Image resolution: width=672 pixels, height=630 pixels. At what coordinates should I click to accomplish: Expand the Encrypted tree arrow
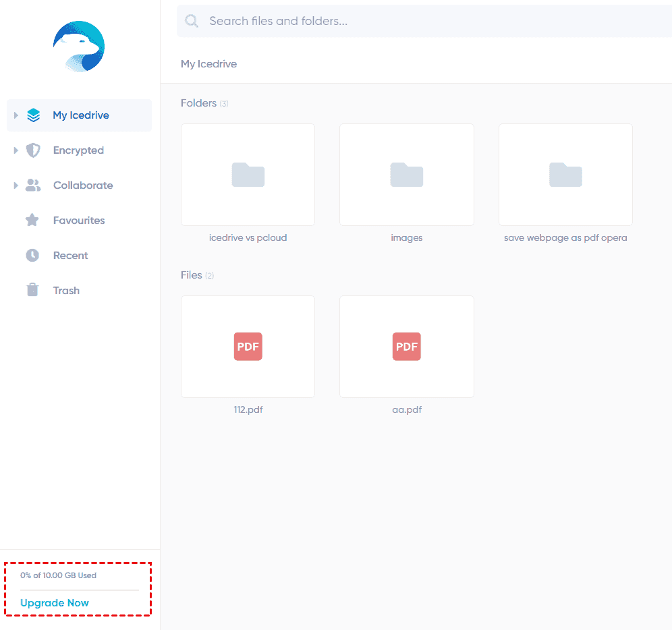point(16,150)
